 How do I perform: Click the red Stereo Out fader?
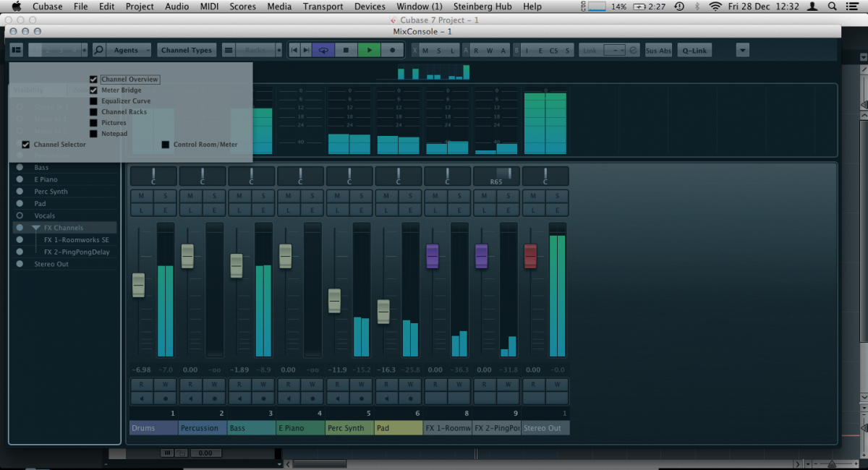pyautogui.click(x=530, y=256)
